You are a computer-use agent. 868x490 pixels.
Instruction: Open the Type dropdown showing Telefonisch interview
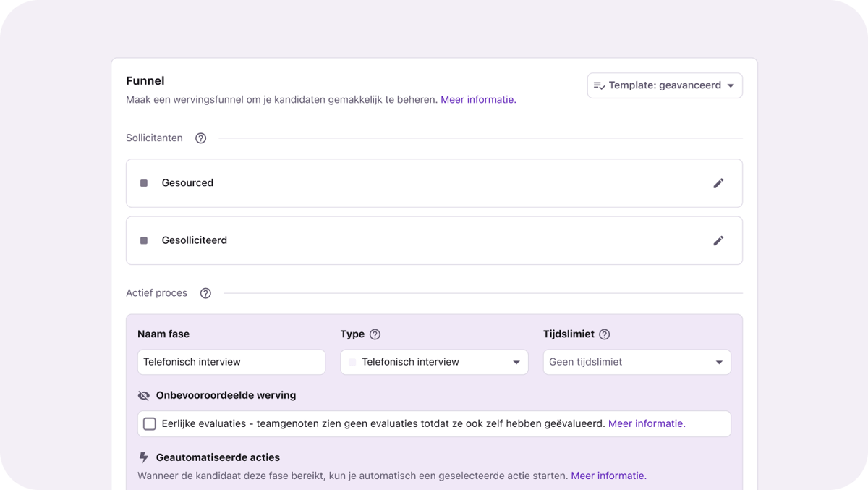pos(434,362)
